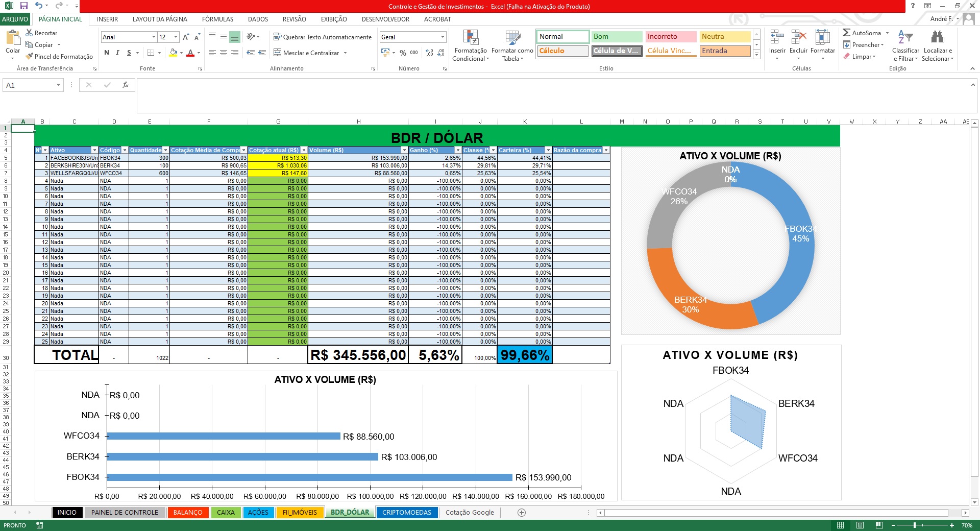
Task: Click the Undo arrow icon
Action: pos(39,6)
